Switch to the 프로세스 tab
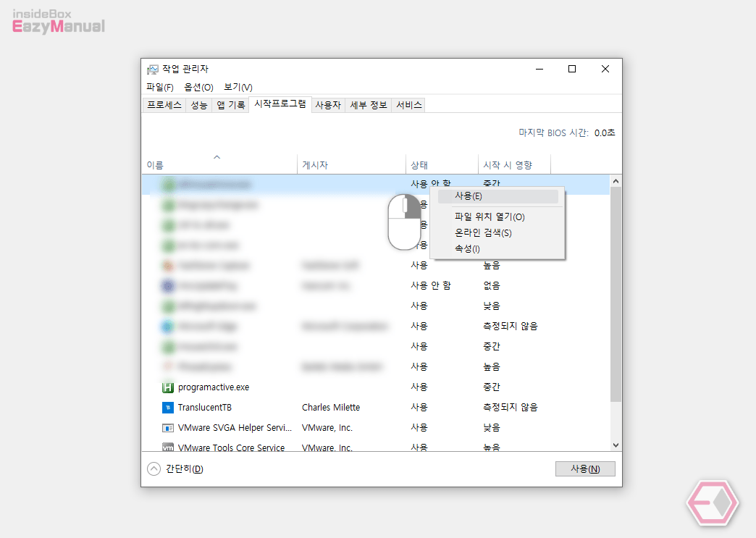756x538 pixels. pos(164,105)
